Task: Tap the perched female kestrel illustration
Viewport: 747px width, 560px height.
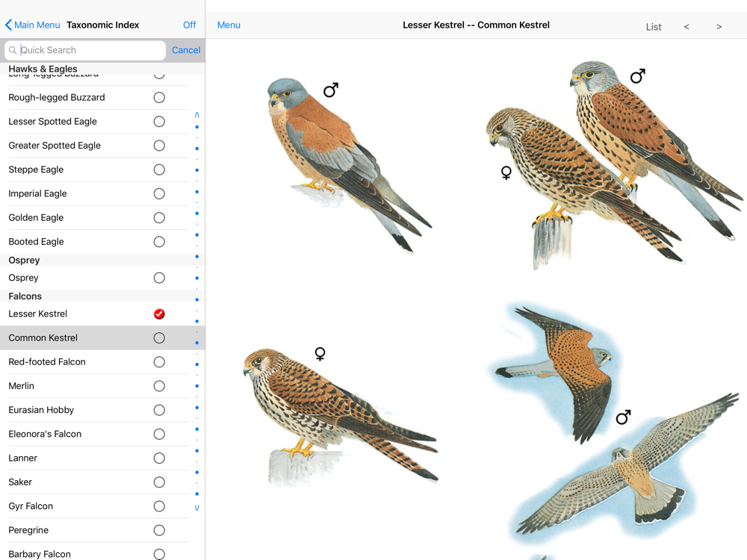Action: (341, 416)
